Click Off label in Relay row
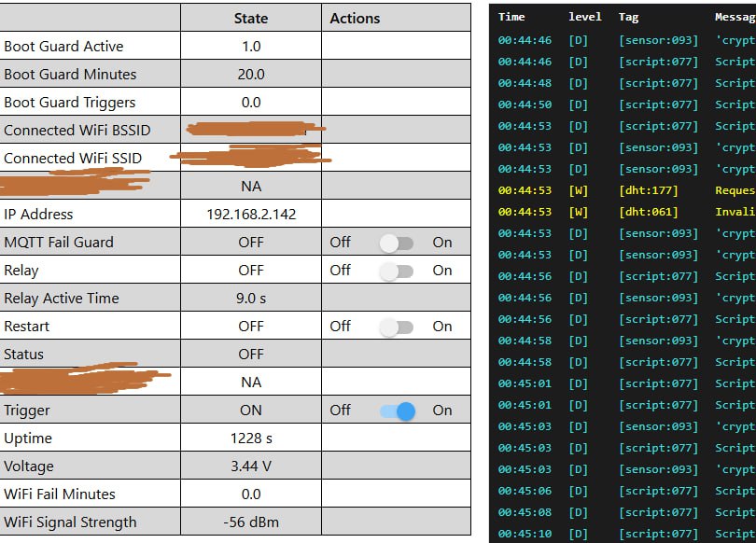The width and height of the screenshot is (756, 543). click(x=340, y=270)
